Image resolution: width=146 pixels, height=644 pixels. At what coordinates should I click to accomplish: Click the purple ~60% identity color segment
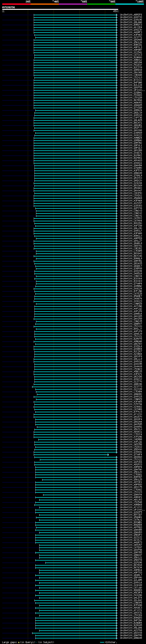[73, 4]
